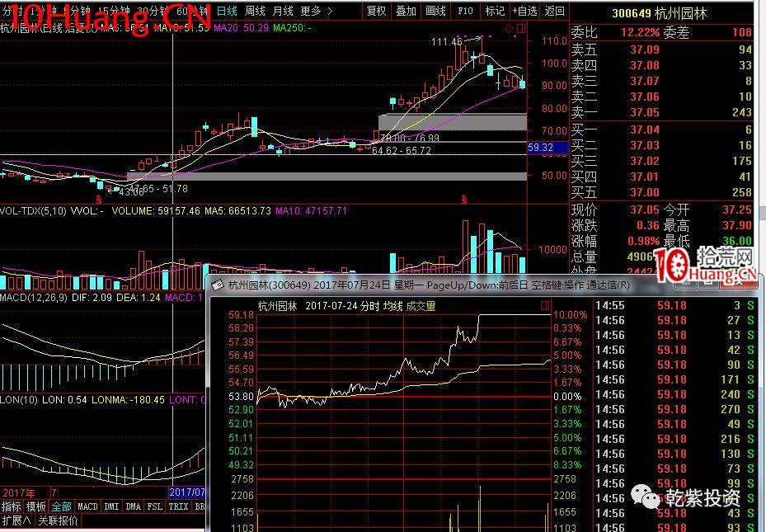Viewport: 766px width, 532px height.
Task: Click the 10.00% axis label in popup
Action: coord(570,314)
